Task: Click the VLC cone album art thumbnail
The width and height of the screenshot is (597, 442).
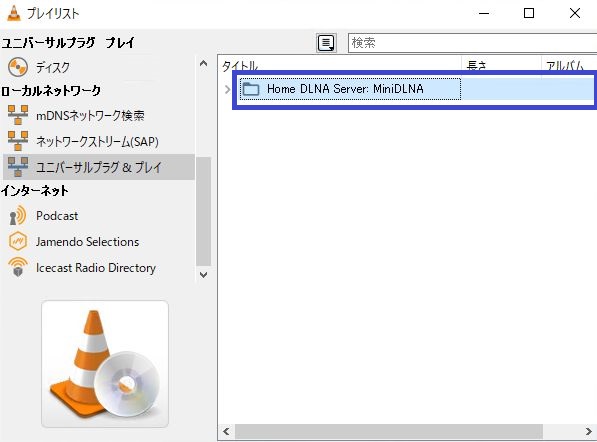Action: (x=105, y=364)
